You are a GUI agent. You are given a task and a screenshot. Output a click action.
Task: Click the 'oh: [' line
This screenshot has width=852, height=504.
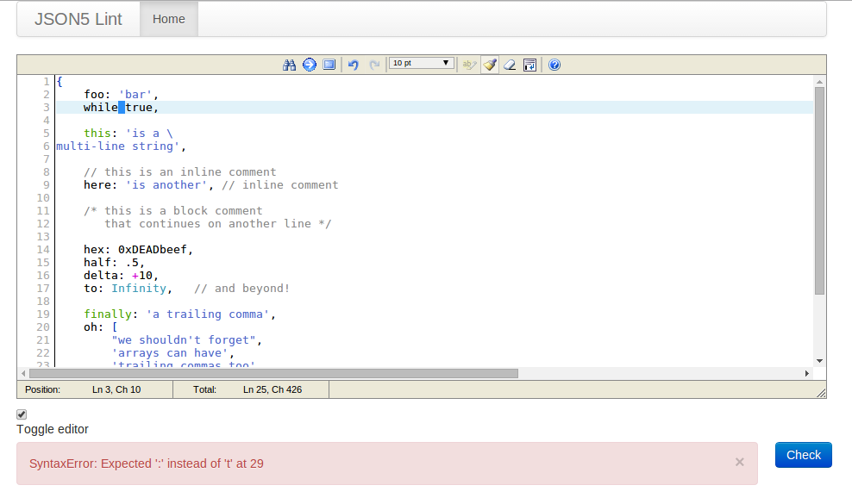[101, 327]
